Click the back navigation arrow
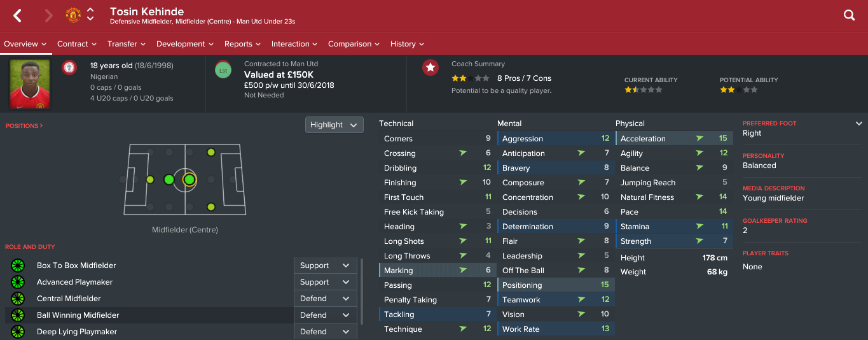 pyautogui.click(x=18, y=15)
